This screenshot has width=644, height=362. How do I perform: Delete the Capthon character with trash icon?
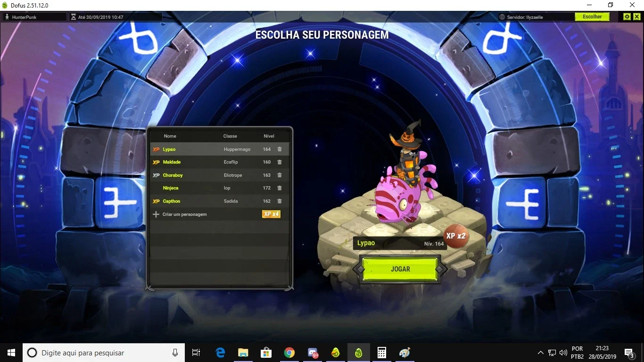pyautogui.click(x=280, y=201)
